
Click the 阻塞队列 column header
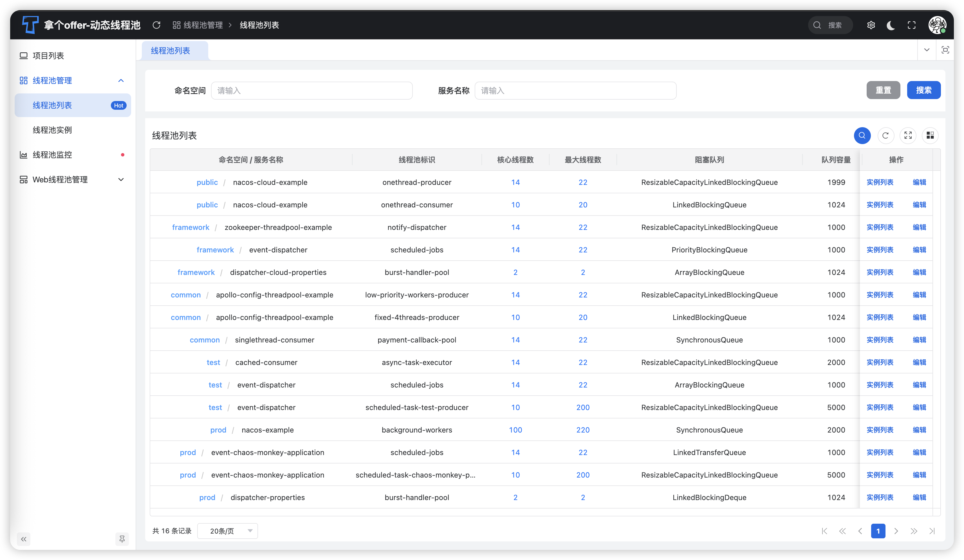709,160
